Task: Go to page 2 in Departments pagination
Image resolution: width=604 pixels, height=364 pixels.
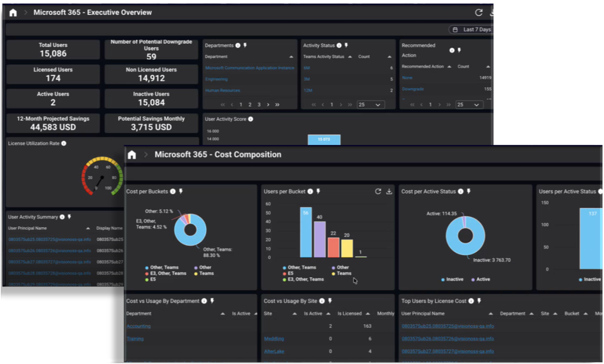Action: click(250, 104)
